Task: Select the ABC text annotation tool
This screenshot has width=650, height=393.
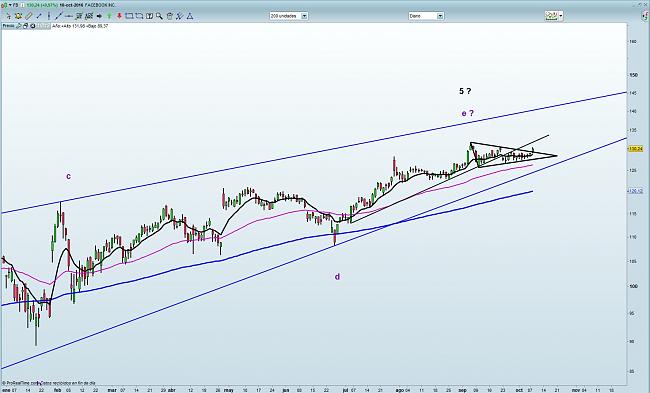Action: point(89,16)
